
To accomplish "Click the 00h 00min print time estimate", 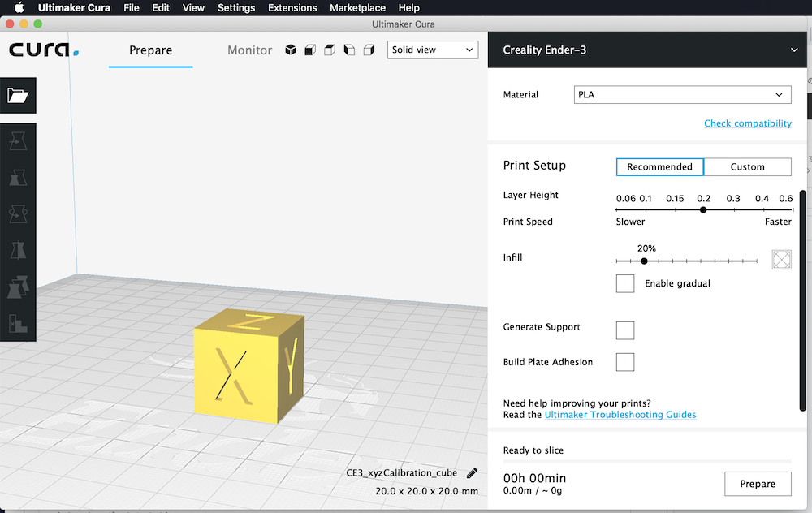I will [534, 478].
